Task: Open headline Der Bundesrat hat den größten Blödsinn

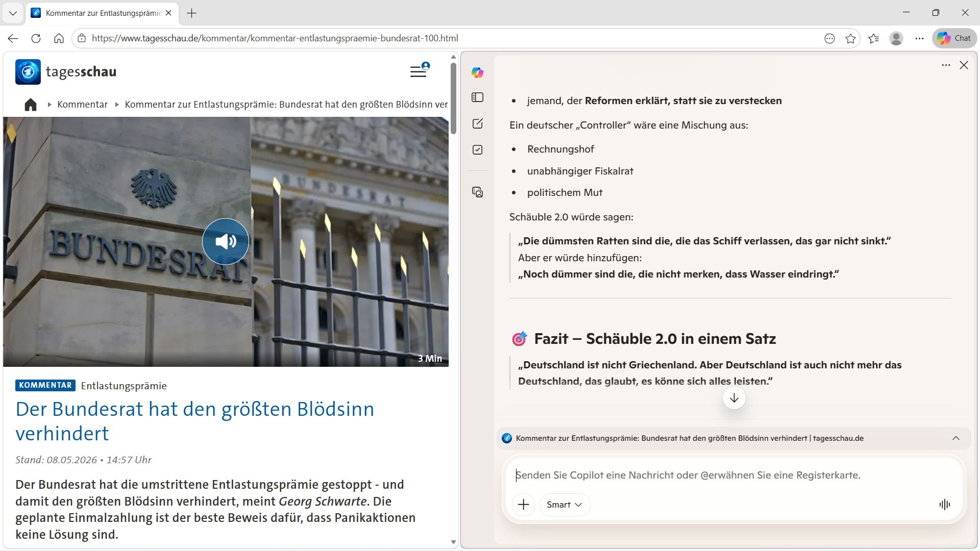Action: click(x=195, y=421)
